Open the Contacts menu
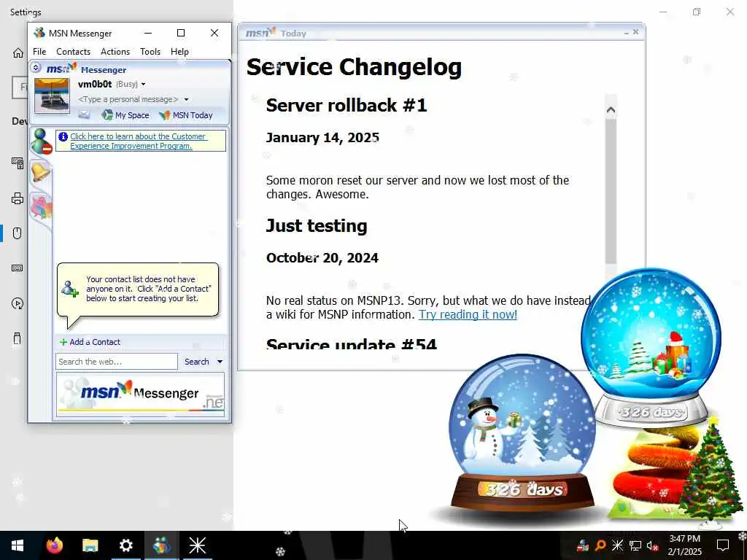Image resolution: width=747 pixels, height=560 pixels. [73, 52]
